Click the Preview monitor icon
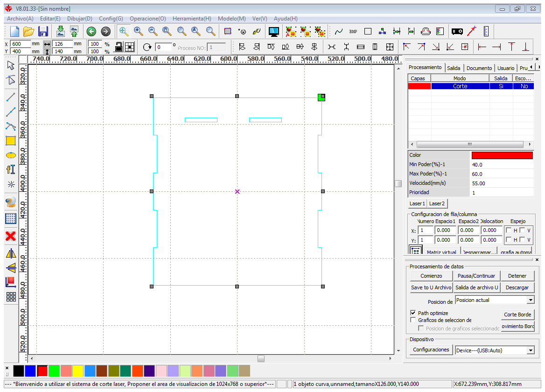545x392 pixels. point(274,32)
